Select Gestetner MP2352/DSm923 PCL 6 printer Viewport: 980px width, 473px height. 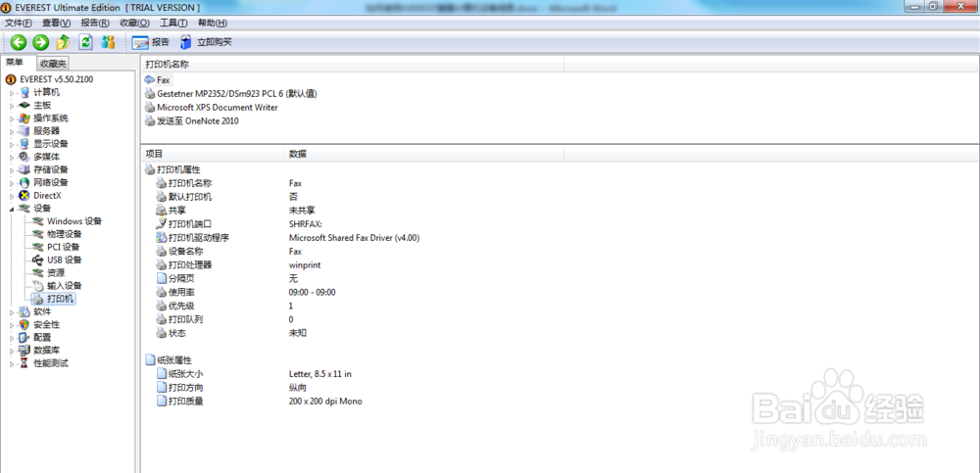pyautogui.click(x=237, y=94)
